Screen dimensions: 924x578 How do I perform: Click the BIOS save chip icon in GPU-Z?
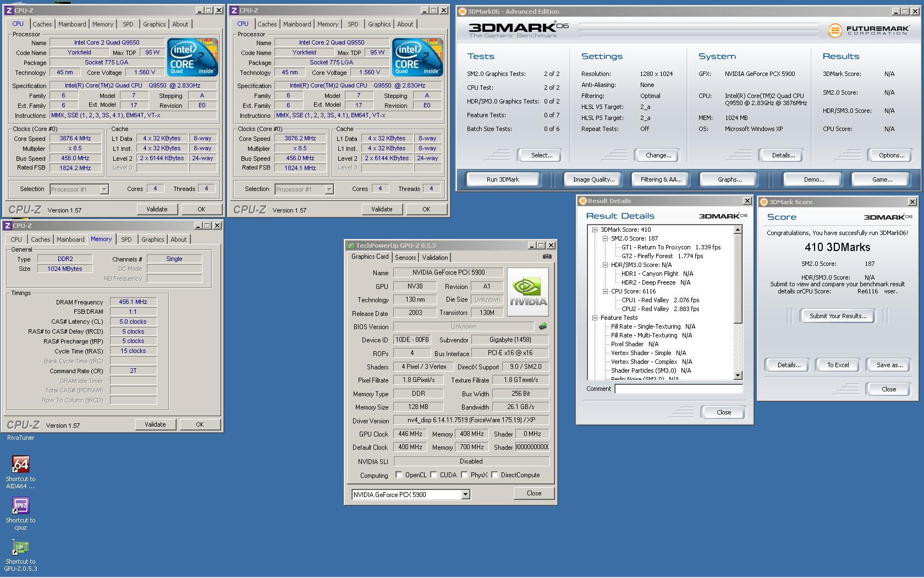[x=543, y=326]
